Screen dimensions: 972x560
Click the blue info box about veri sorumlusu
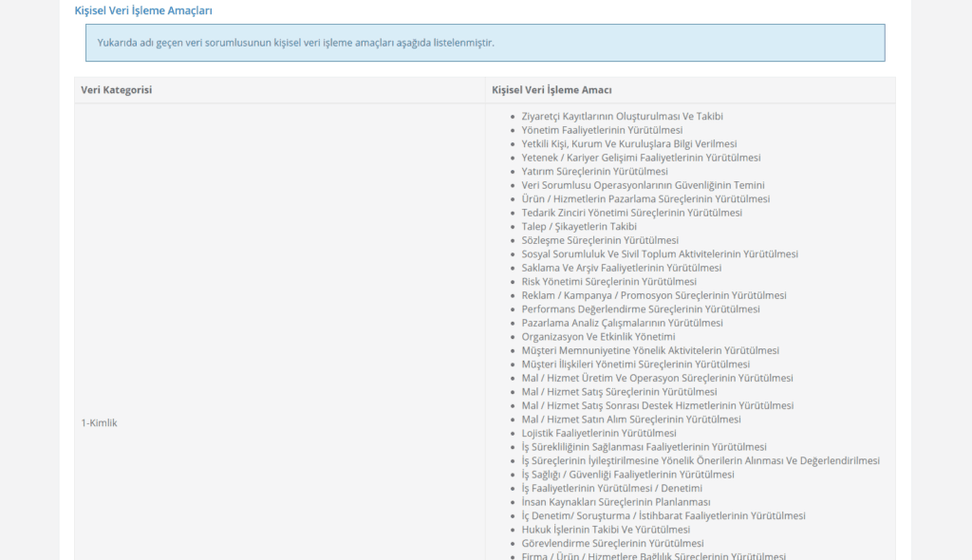pyautogui.click(x=484, y=43)
